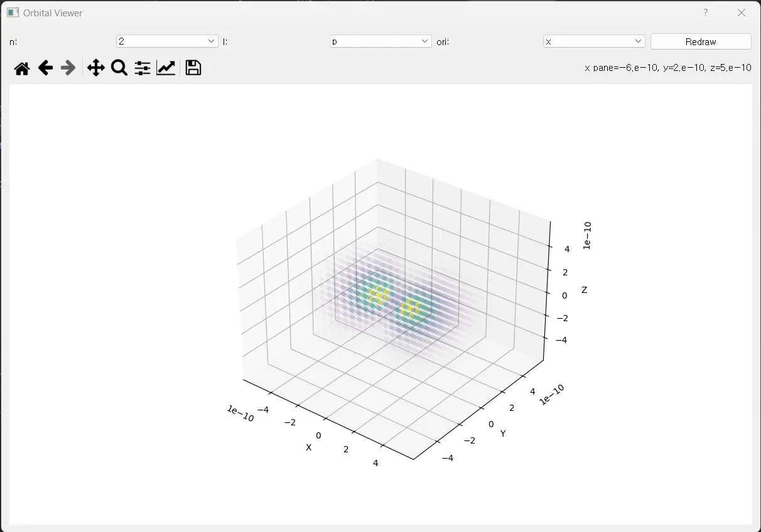Screen dimensions: 761x532
Task: Open the Configure subplots sliders icon
Action: [x=143, y=68]
